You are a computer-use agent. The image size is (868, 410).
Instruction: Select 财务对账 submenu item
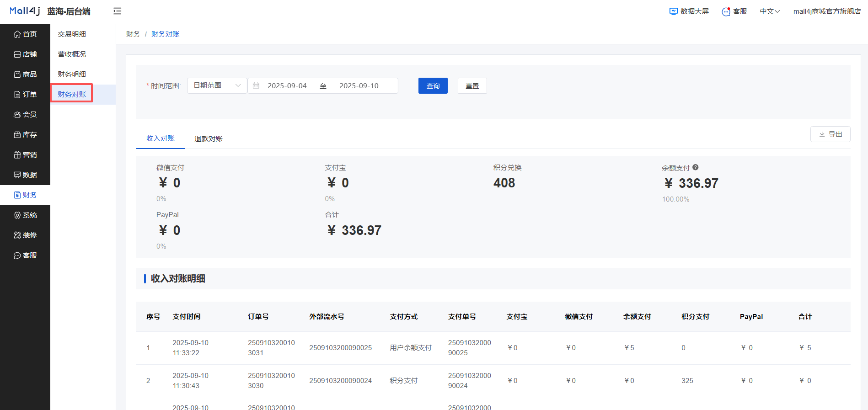[x=83, y=95]
